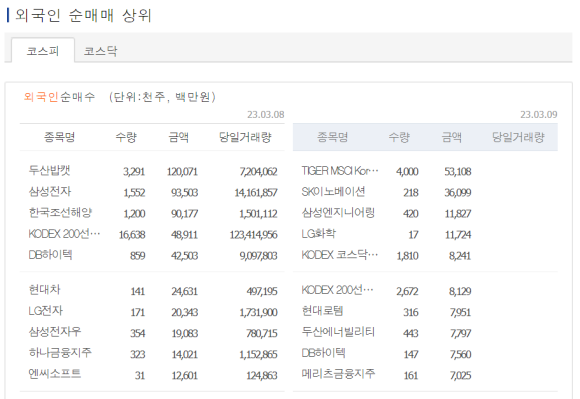Open the 현대차 stock link
This screenshot has height=399, width=580.
[x=44, y=290]
